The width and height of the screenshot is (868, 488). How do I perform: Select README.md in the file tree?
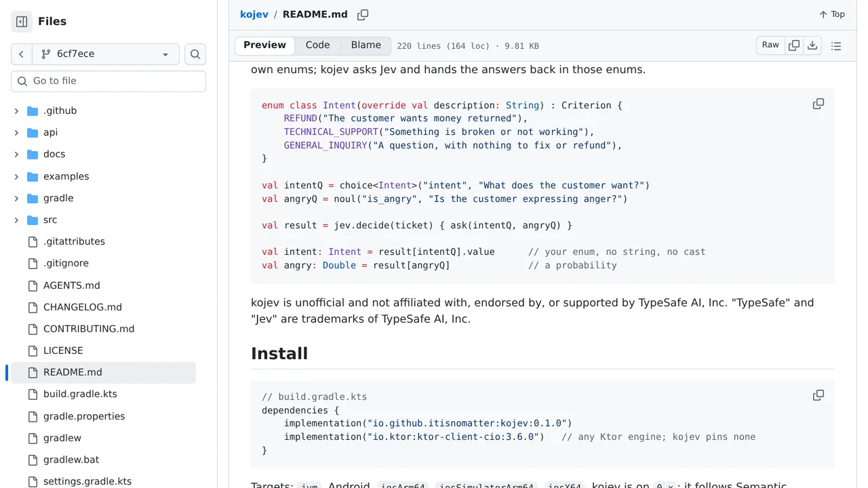click(x=103, y=373)
